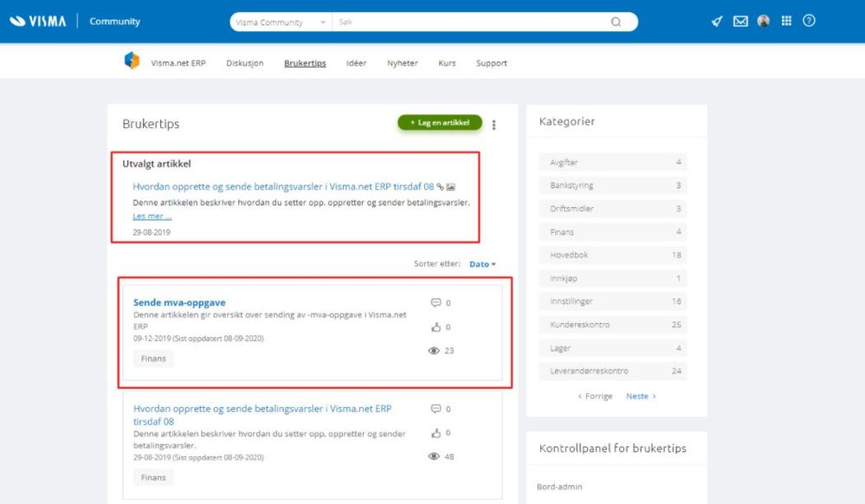
Task: Select the Kundereskontro category
Action: pyautogui.click(x=613, y=325)
